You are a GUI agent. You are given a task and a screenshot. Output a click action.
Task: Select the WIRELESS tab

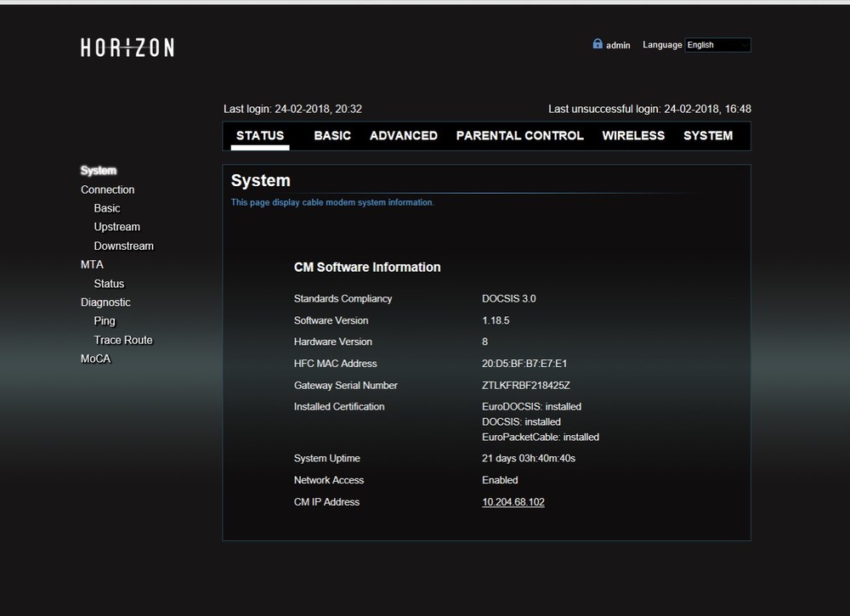[633, 136]
